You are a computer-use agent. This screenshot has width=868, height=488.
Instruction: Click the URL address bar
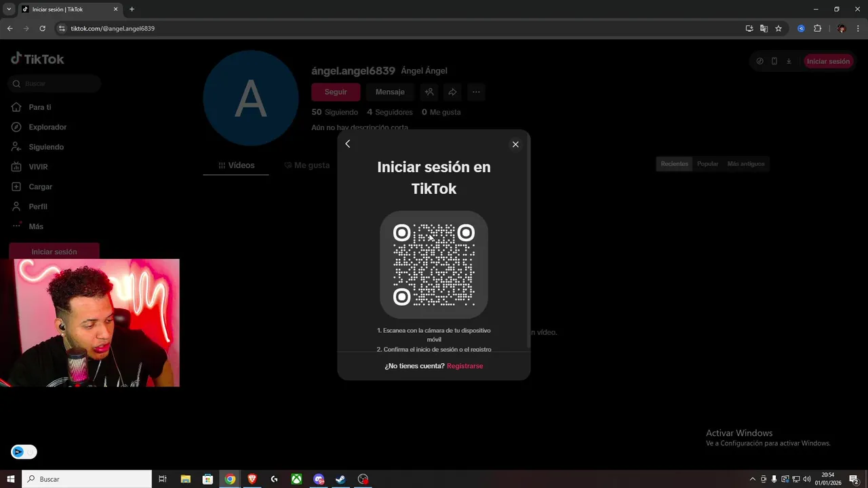click(x=400, y=28)
